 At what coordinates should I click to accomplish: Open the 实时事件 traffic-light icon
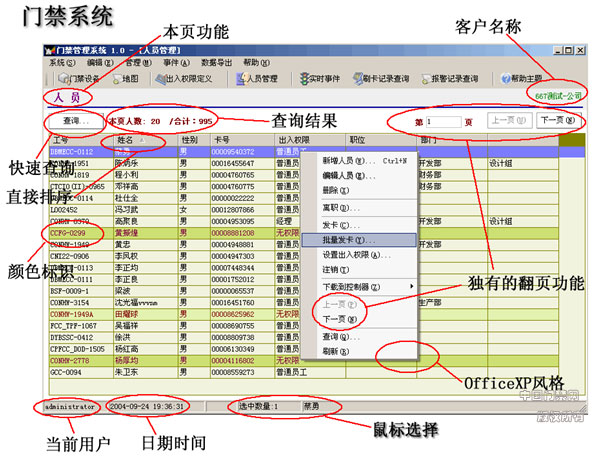[x=304, y=79]
